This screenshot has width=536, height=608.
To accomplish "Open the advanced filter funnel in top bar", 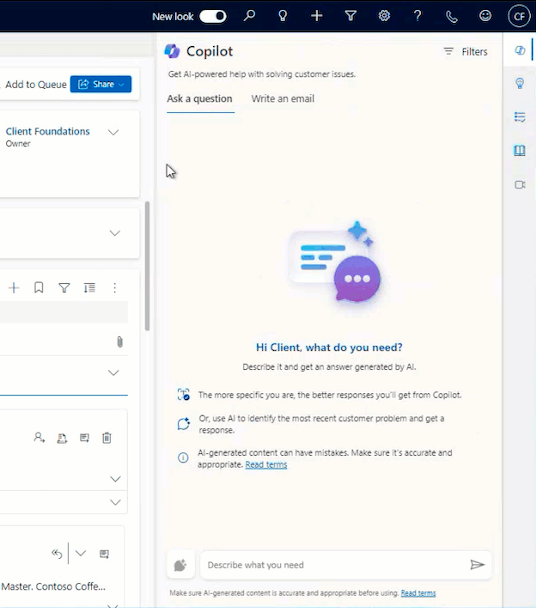I will (351, 16).
